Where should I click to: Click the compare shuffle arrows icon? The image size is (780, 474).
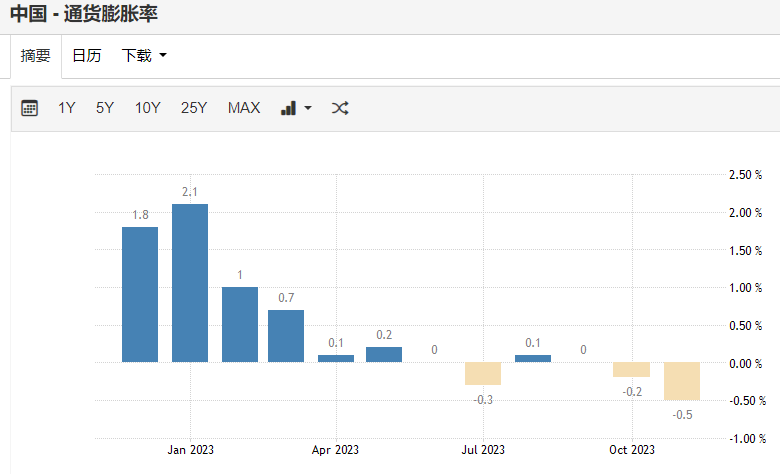pyautogui.click(x=340, y=108)
